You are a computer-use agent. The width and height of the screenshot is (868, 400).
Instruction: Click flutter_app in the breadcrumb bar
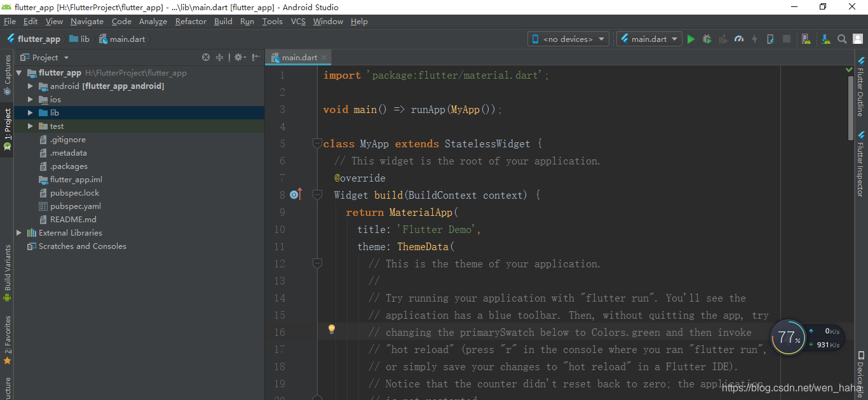(34, 39)
